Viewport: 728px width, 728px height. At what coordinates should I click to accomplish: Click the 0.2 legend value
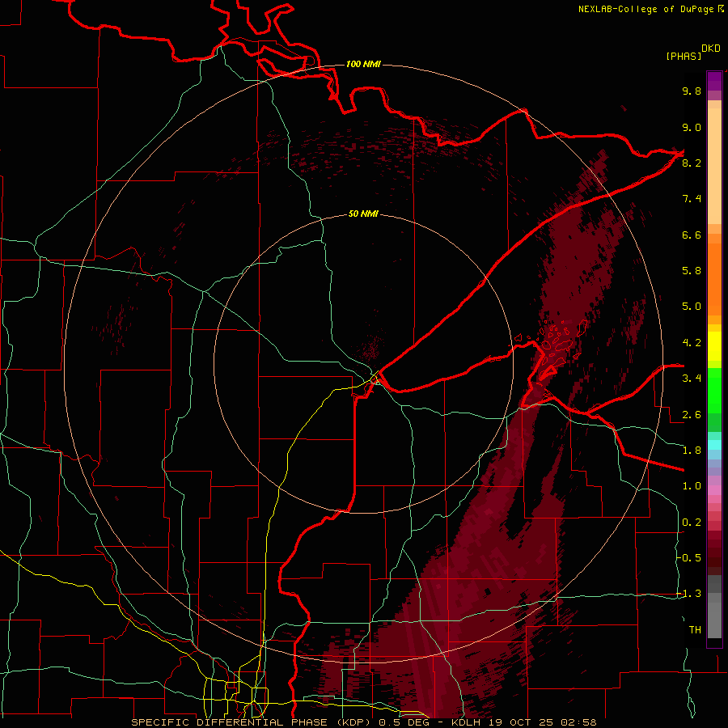coord(692,523)
